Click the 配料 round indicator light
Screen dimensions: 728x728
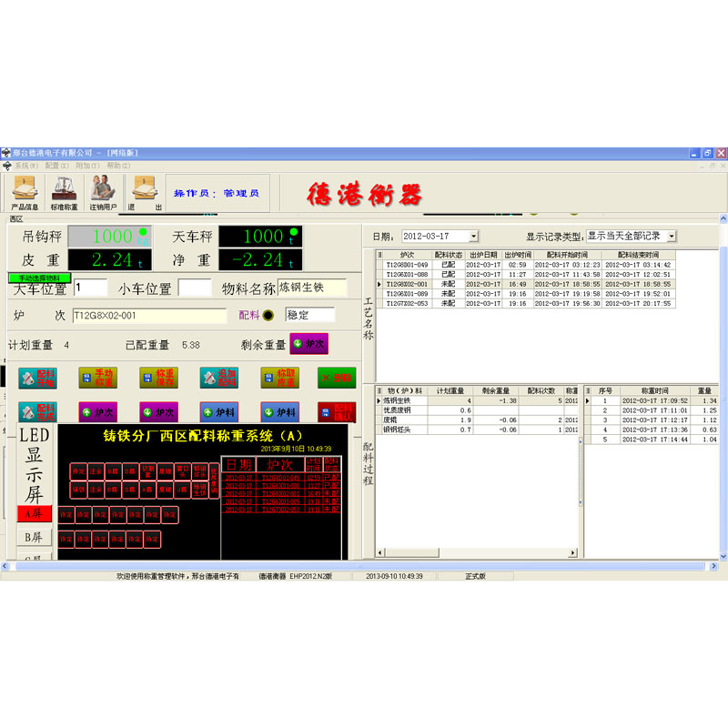(268, 315)
